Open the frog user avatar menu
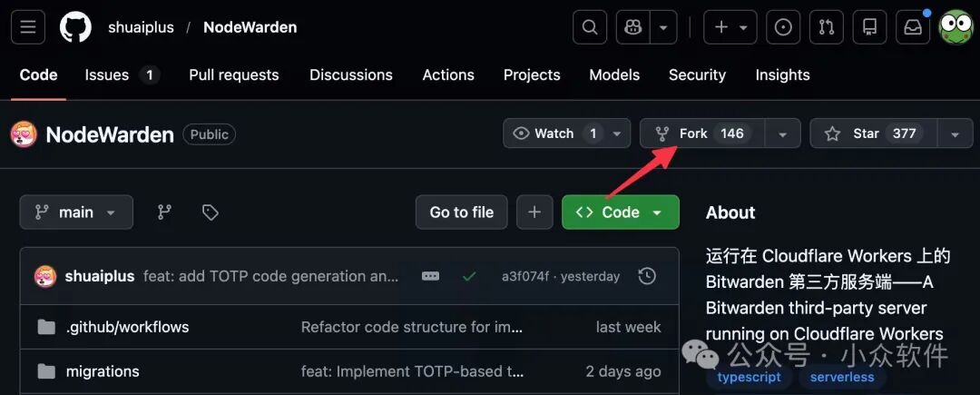This screenshot has height=395, width=980. (955, 27)
